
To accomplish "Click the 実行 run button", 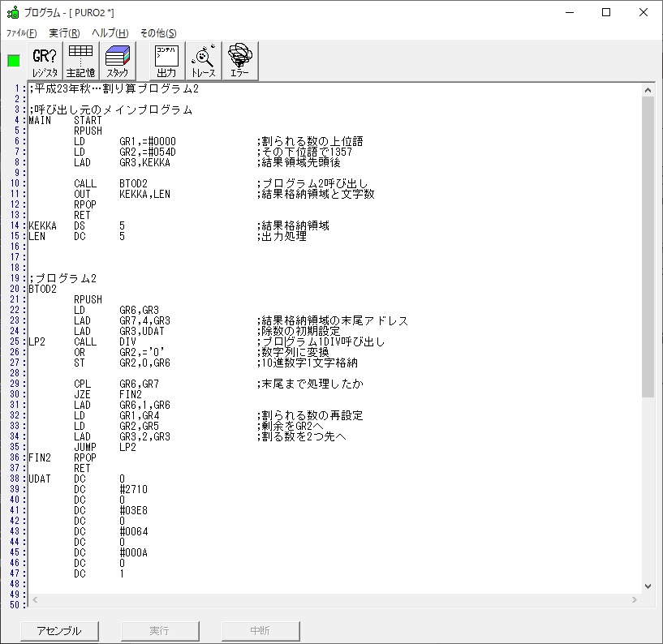I will 159,631.
